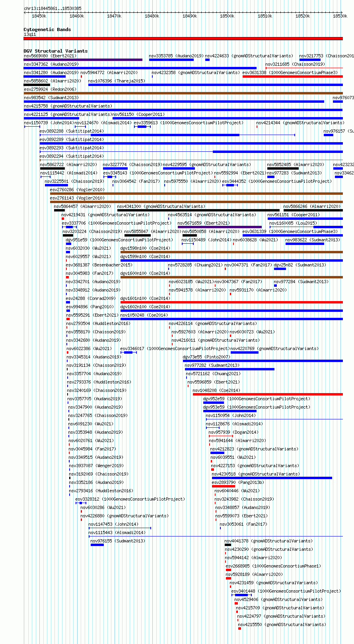Select nsv3211685 (Chaisson2019) label

coord(295,64)
